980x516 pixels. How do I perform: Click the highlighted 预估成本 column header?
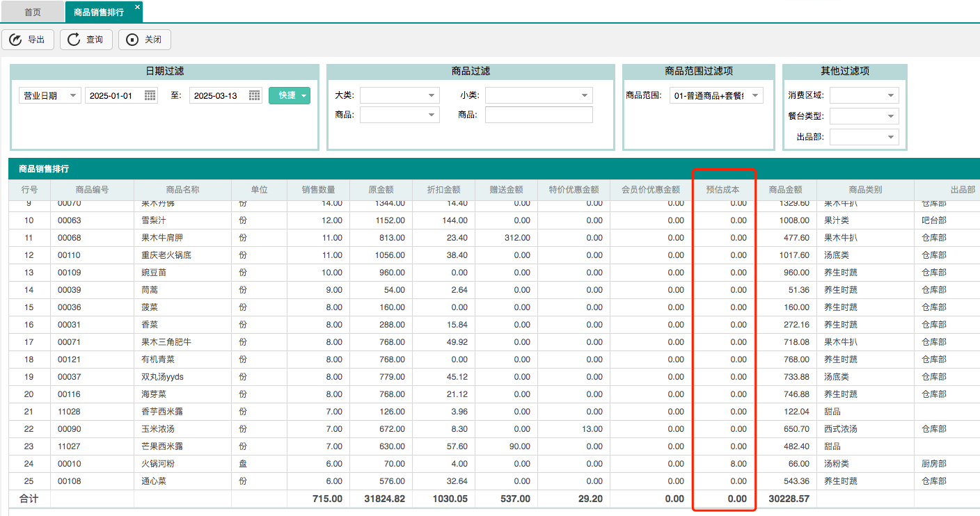724,189
